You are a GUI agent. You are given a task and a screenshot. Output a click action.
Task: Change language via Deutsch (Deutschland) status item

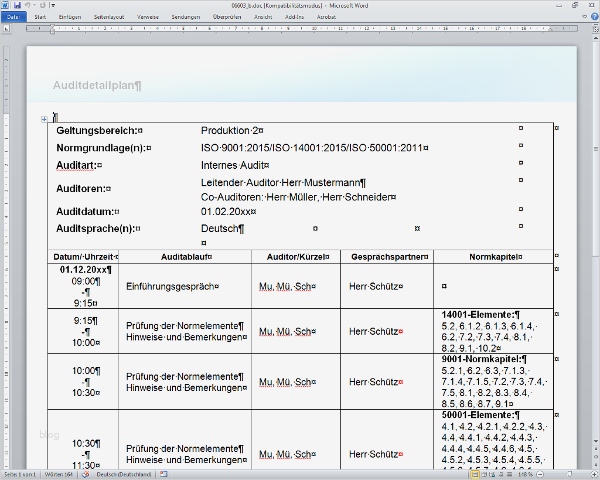click(x=123, y=474)
